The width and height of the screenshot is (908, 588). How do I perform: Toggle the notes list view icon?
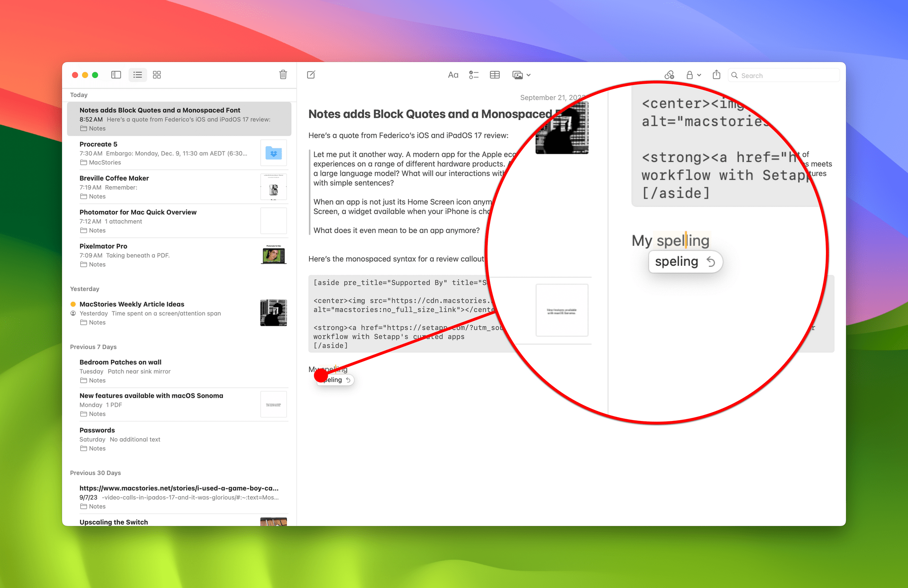click(137, 75)
